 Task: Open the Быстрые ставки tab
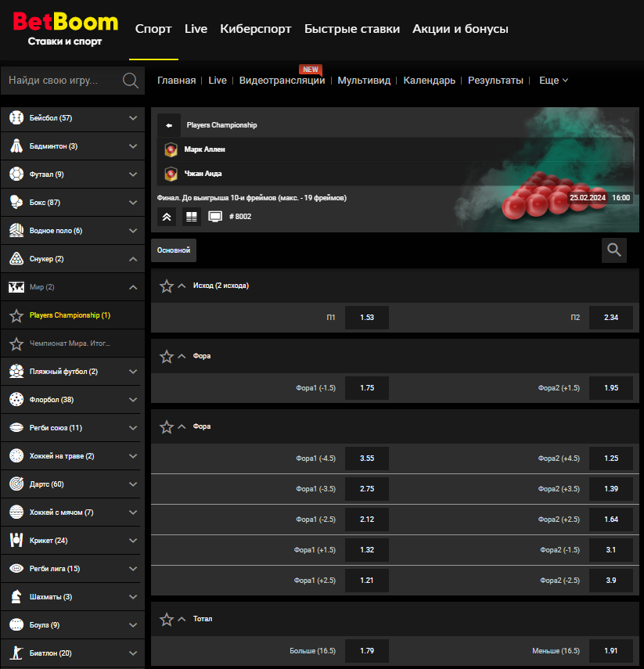click(x=352, y=29)
